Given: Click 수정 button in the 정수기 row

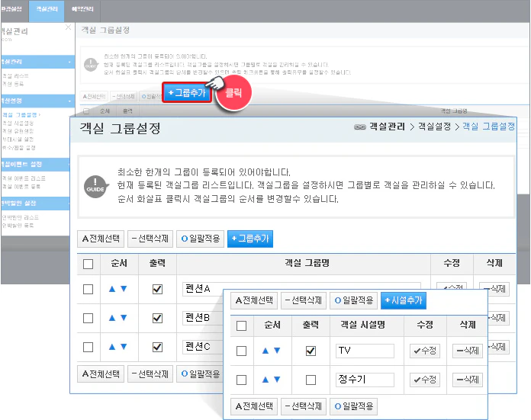Looking at the screenshot, I should pos(425,380).
